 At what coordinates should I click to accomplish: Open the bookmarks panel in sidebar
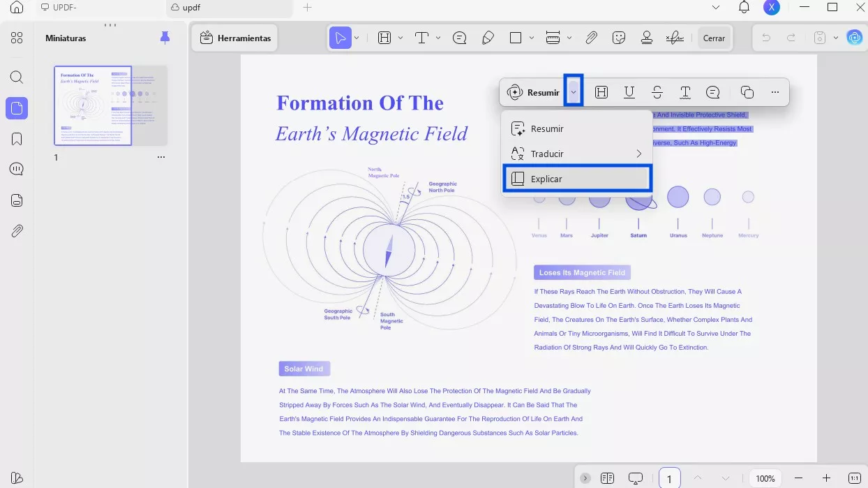point(17,139)
